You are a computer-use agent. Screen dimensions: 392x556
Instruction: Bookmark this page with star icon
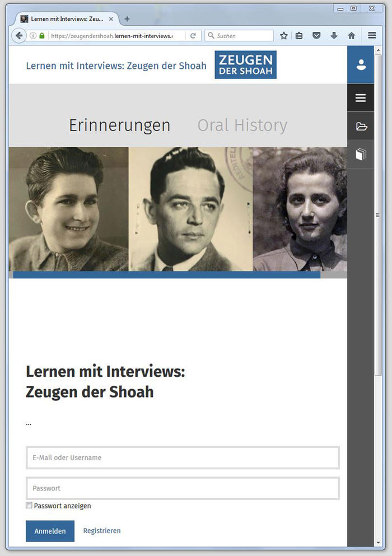click(284, 36)
